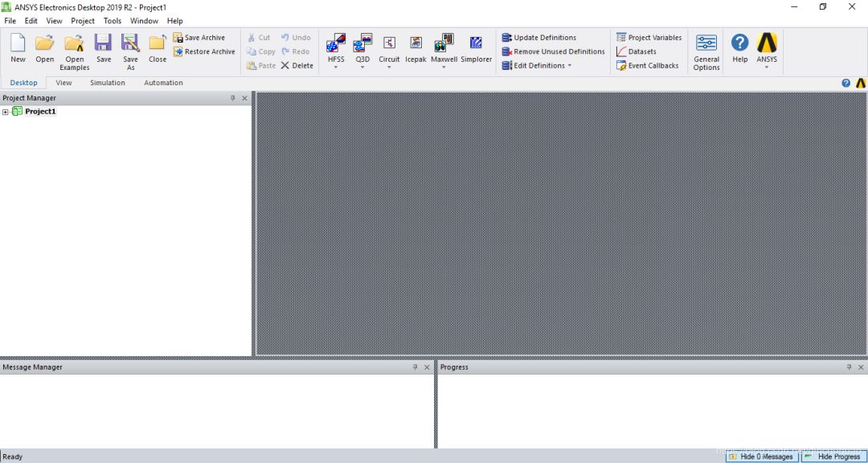The width and height of the screenshot is (868, 463).
Task: Open the Project menu
Action: coord(83,20)
